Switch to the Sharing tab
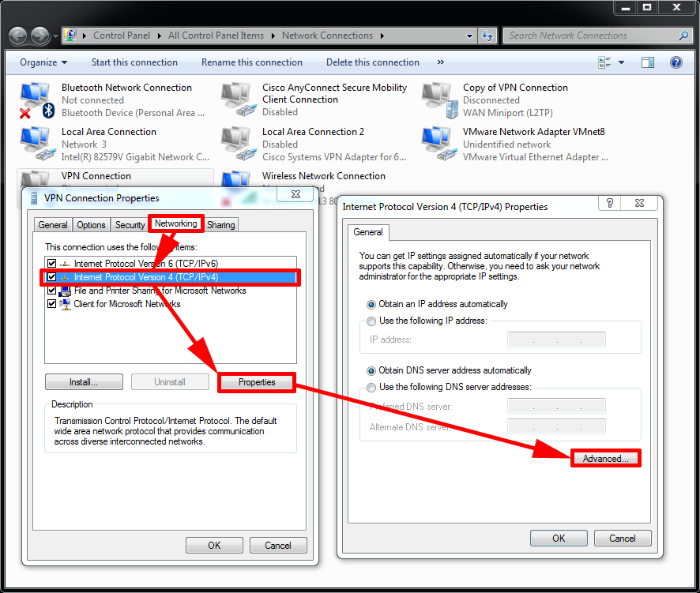Screen dimensions: 700x593 (221, 225)
